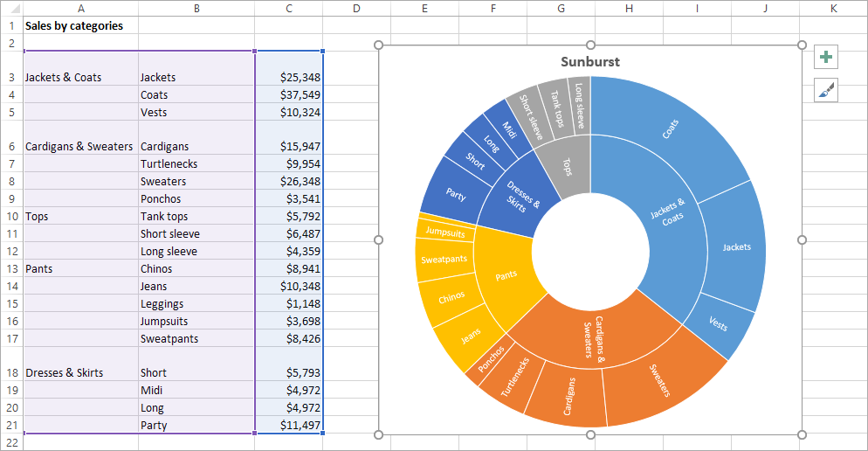Open the Chart Elements plus button
Image resolution: width=868 pixels, height=451 pixels.
pos(825,58)
